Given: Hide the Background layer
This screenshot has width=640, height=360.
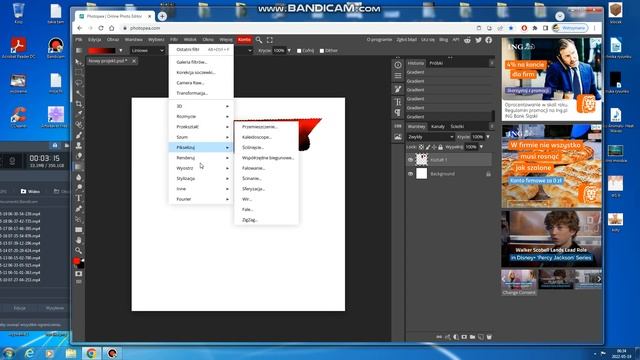Looking at the screenshot, I should [411, 174].
